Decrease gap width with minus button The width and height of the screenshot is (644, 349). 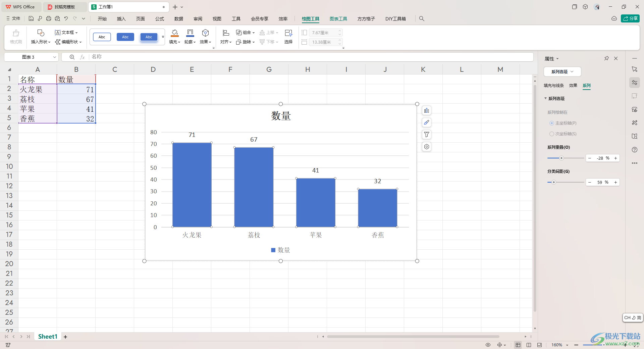coord(590,182)
